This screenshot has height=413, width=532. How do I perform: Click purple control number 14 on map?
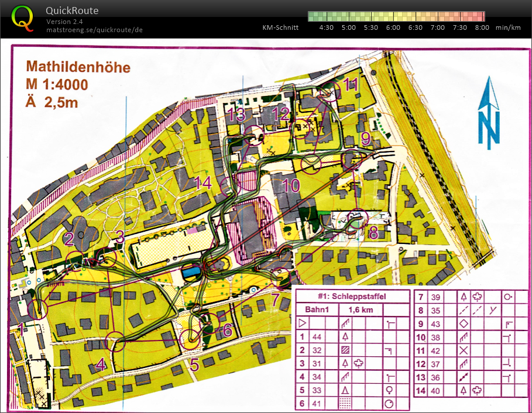(x=202, y=183)
